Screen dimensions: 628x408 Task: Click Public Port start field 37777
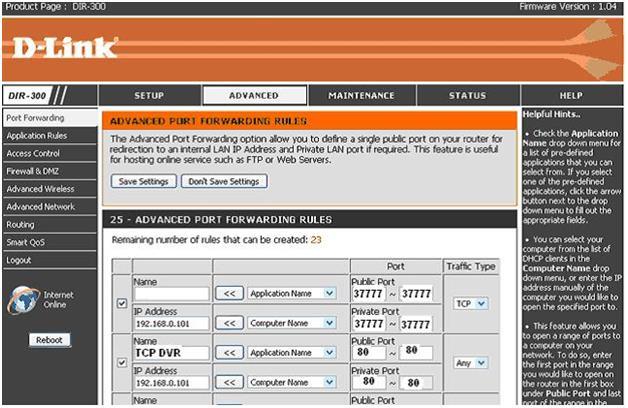(368, 293)
